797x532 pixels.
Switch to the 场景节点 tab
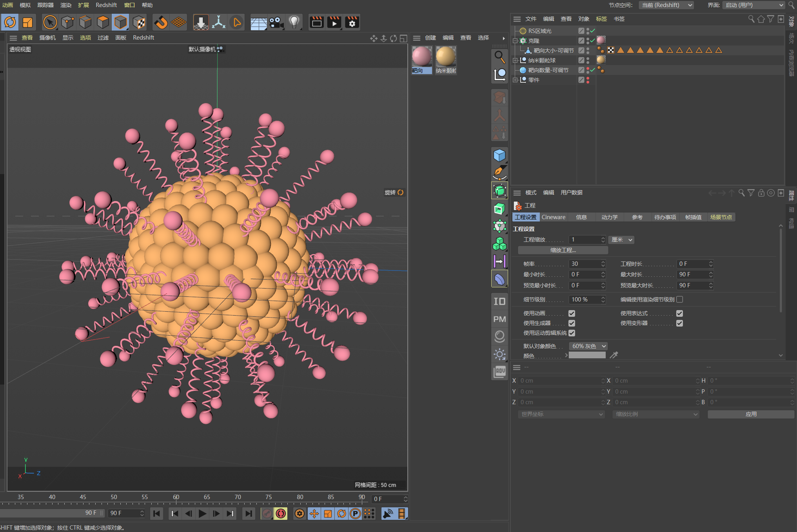721,217
